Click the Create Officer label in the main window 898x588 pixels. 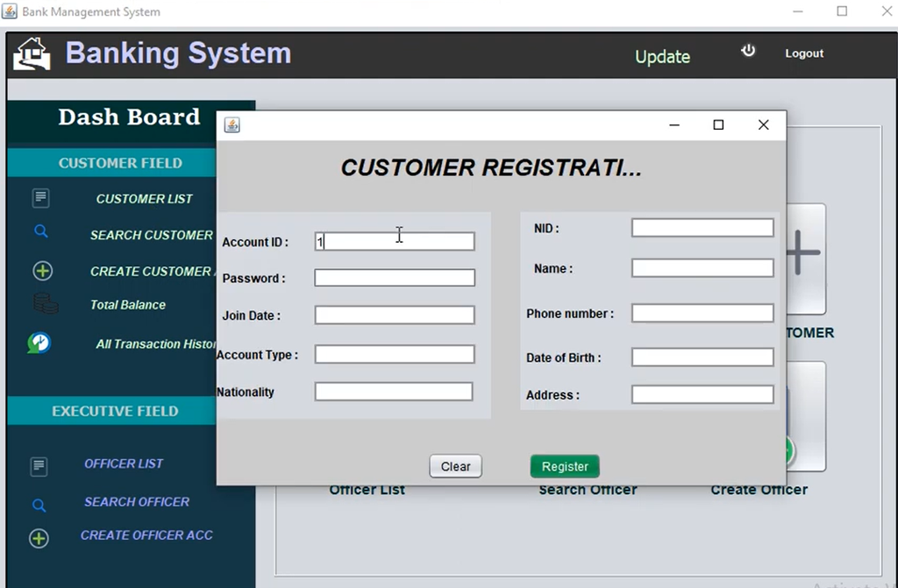(x=759, y=490)
